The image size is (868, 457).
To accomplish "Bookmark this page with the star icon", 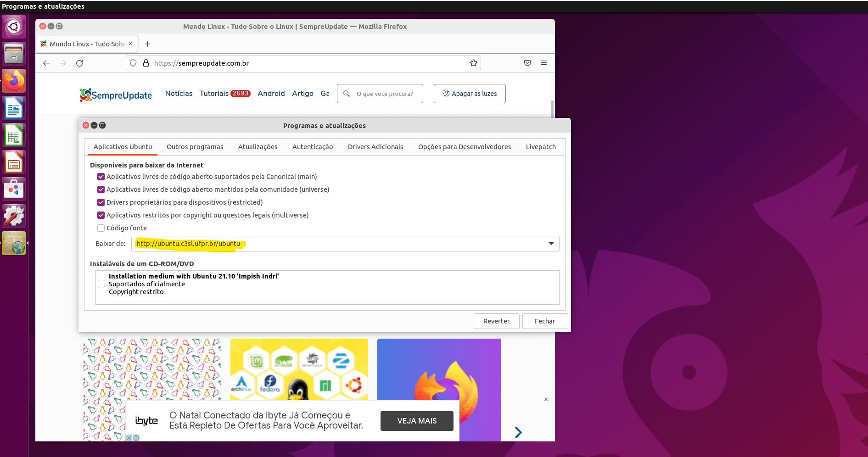I will point(474,63).
